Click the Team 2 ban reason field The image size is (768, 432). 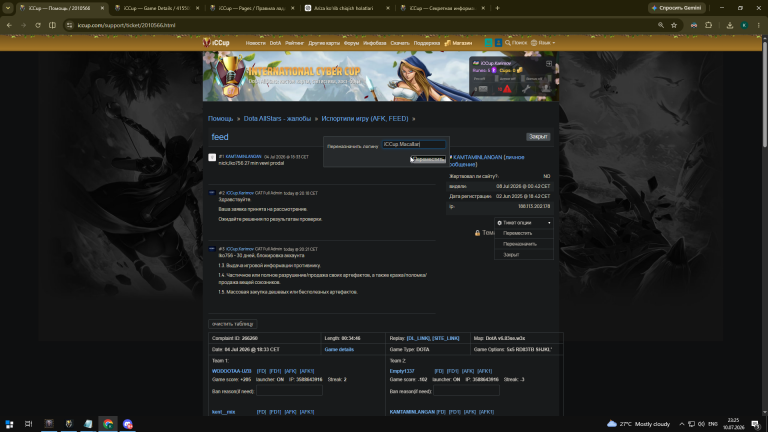[x=466, y=391]
